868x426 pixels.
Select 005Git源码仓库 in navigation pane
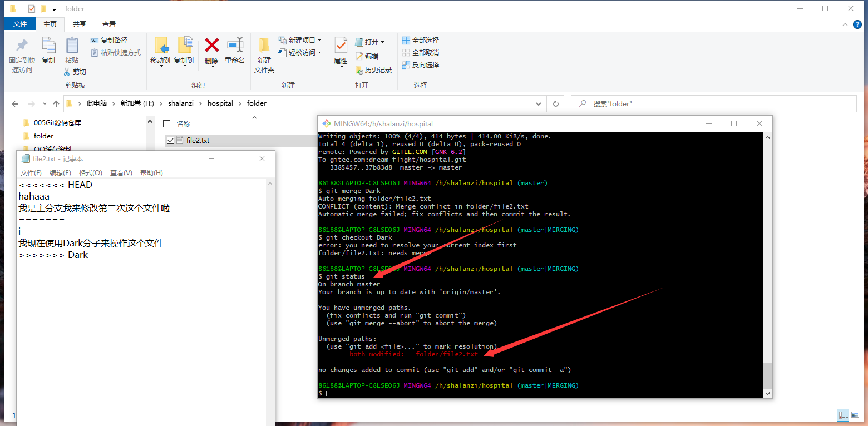pos(57,122)
